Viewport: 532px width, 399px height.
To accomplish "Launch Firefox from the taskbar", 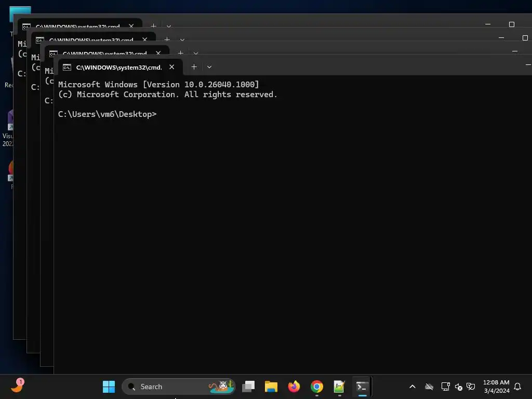I will click(294, 387).
